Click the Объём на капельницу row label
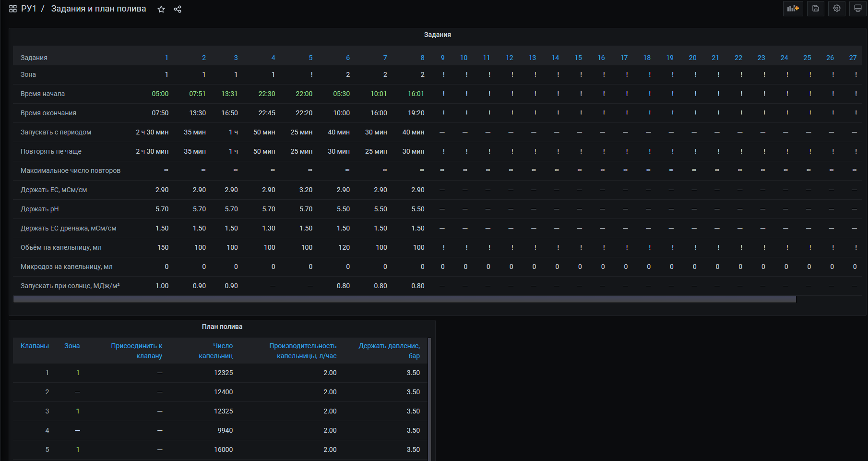Viewport: 868px width, 461px height. [61, 247]
